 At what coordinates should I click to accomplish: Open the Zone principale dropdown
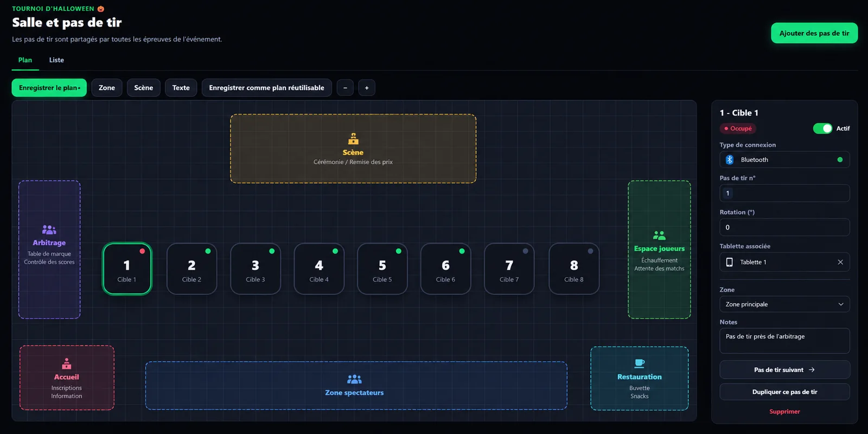(x=784, y=304)
